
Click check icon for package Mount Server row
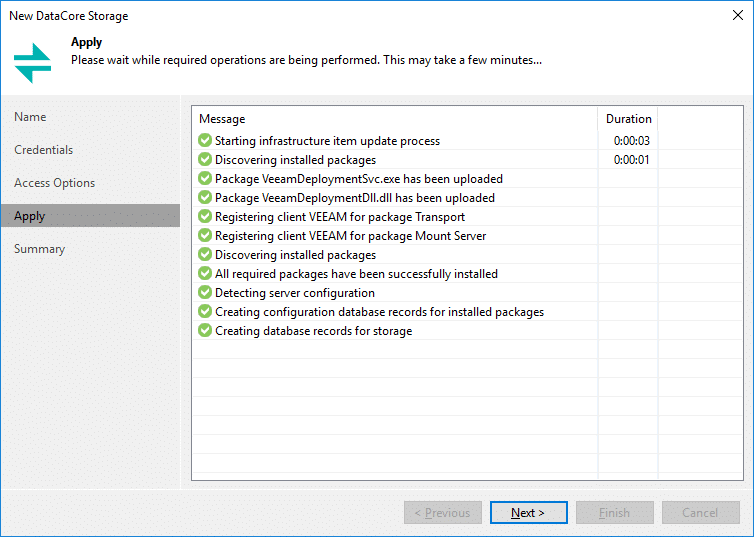coord(205,236)
